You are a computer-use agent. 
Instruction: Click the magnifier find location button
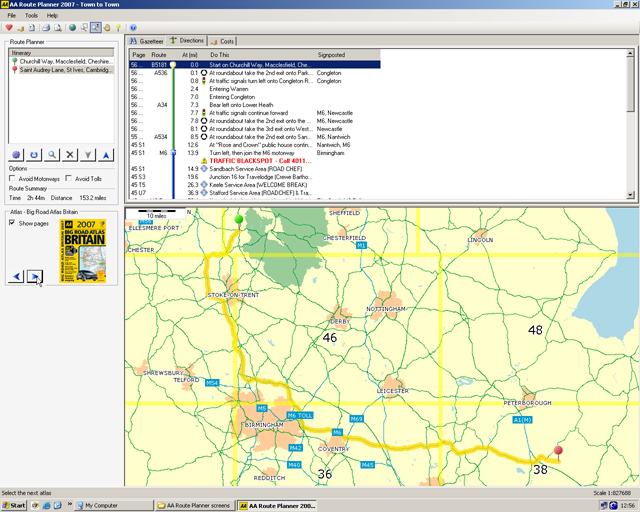(51, 154)
